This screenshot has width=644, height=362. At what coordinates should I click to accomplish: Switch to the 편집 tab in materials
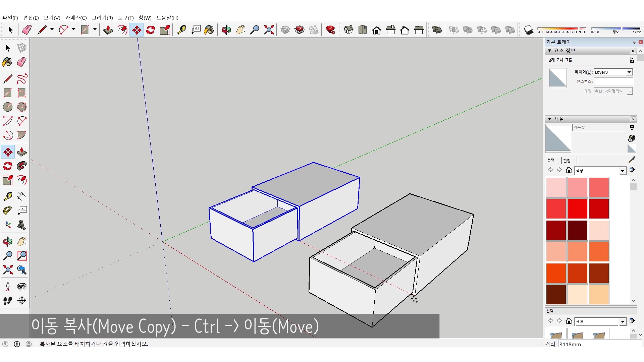click(x=567, y=161)
